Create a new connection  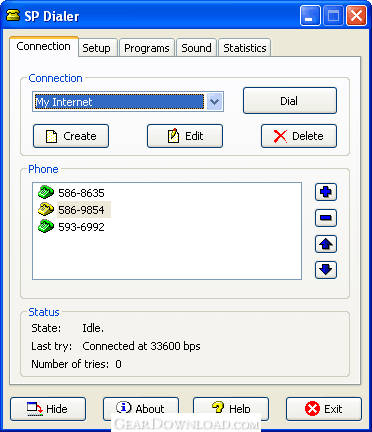[x=71, y=136]
